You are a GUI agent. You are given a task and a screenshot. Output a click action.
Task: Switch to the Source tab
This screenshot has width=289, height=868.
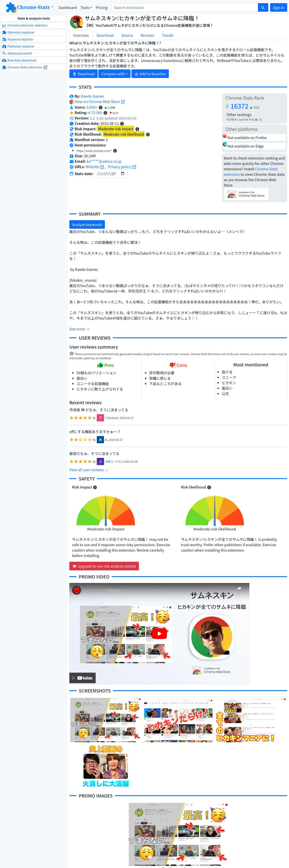pyautogui.click(x=127, y=35)
